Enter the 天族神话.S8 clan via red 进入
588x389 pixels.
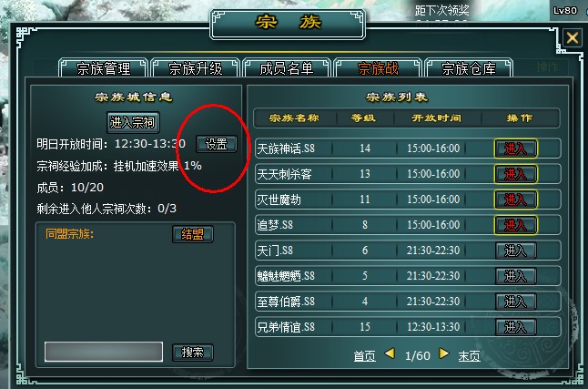(x=515, y=148)
